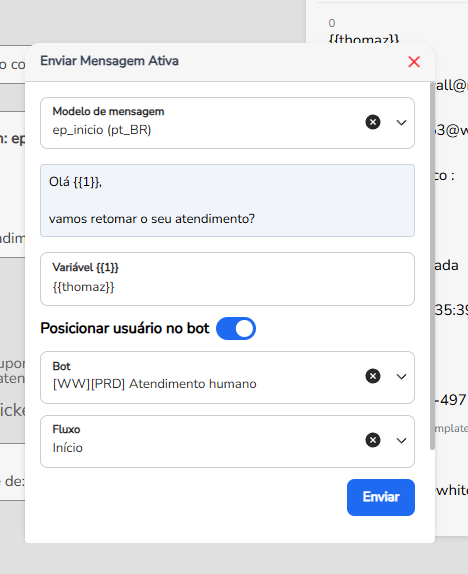This screenshot has height=574, width=468.
Task: Click {{thomaz}} text in background panel
Action: (x=364, y=39)
